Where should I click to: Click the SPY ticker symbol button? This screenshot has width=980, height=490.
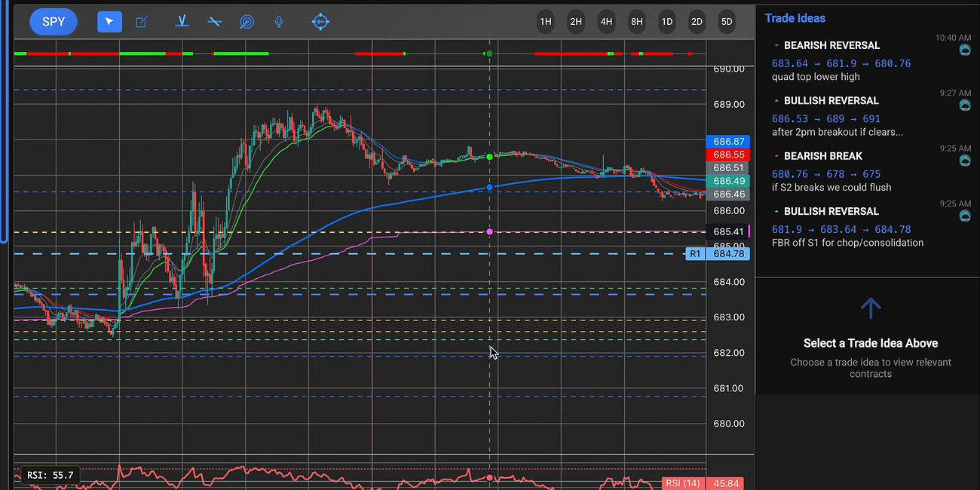54,22
